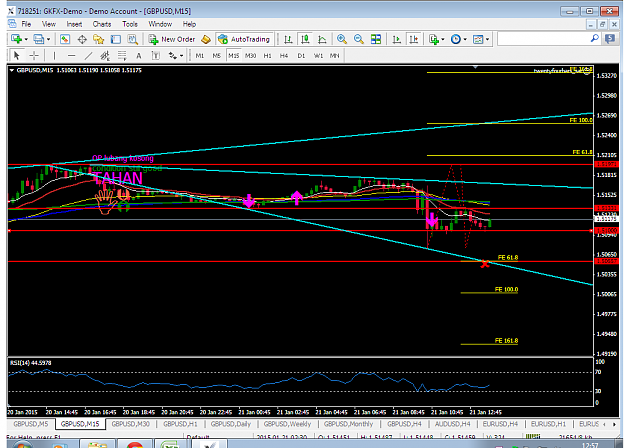Open the Data Window crosshair-target icon
This screenshot has height=448, width=625.
pos(82,39)
